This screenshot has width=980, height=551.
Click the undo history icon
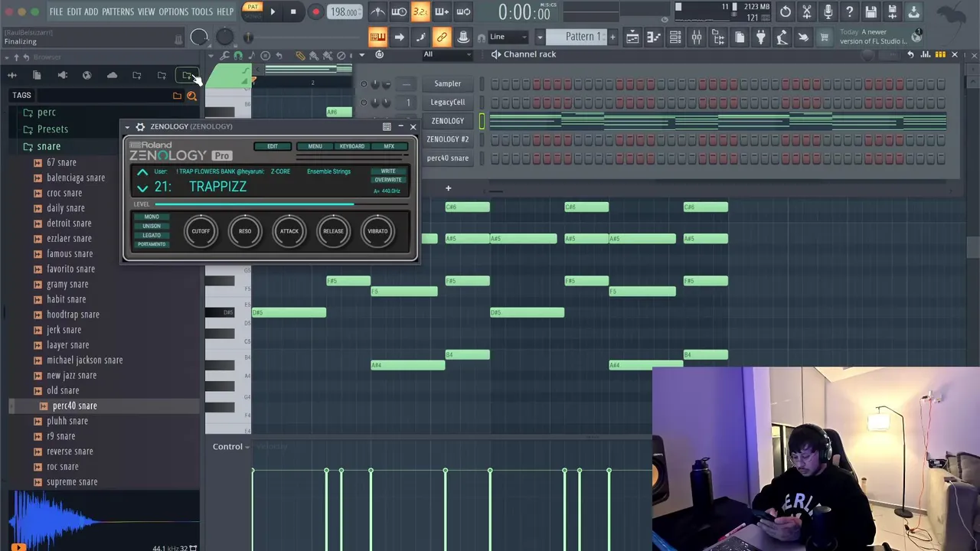point(786,11)
